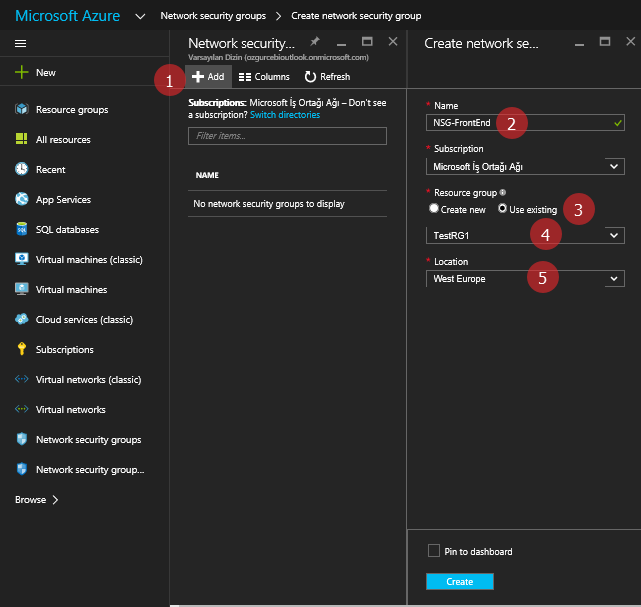Open the Subscription dropdown
This screenshot has height=607, width=641.
pos(525,166)
